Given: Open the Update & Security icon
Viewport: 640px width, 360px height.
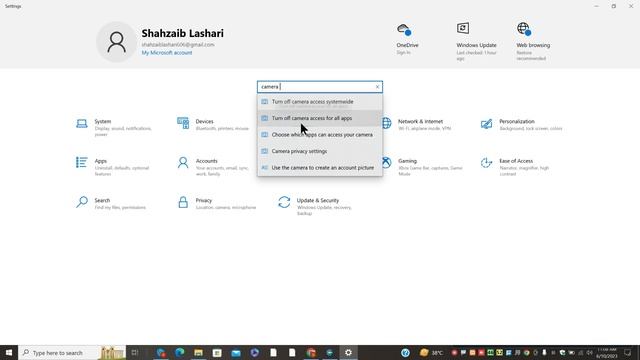Looking at the screenshot, I should (x=284, y=202).
